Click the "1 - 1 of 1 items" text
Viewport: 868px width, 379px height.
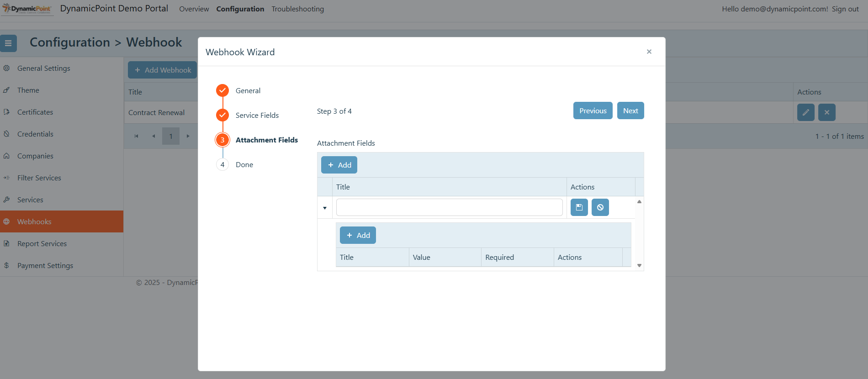840,136
